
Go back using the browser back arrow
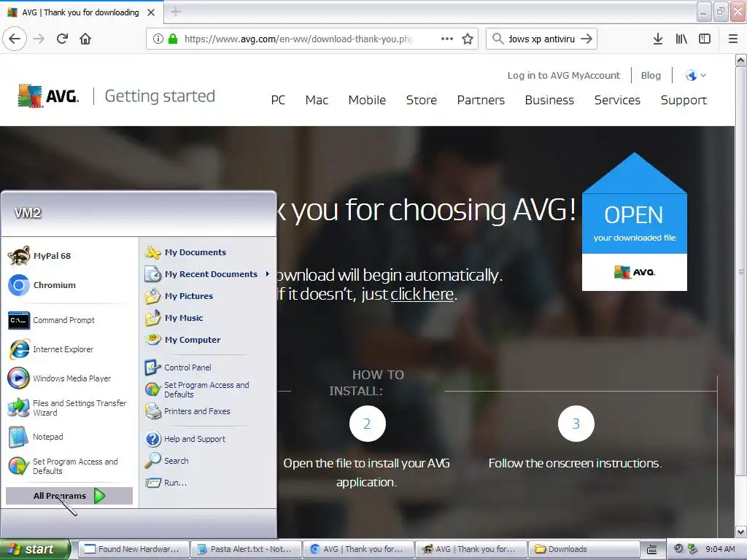pyautogui.click(x=15, y=39)
